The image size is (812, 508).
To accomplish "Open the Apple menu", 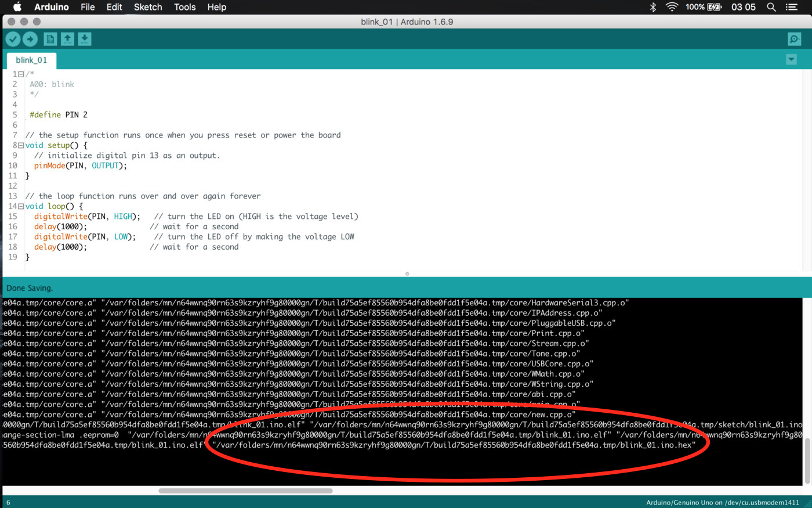I will 17,7.
